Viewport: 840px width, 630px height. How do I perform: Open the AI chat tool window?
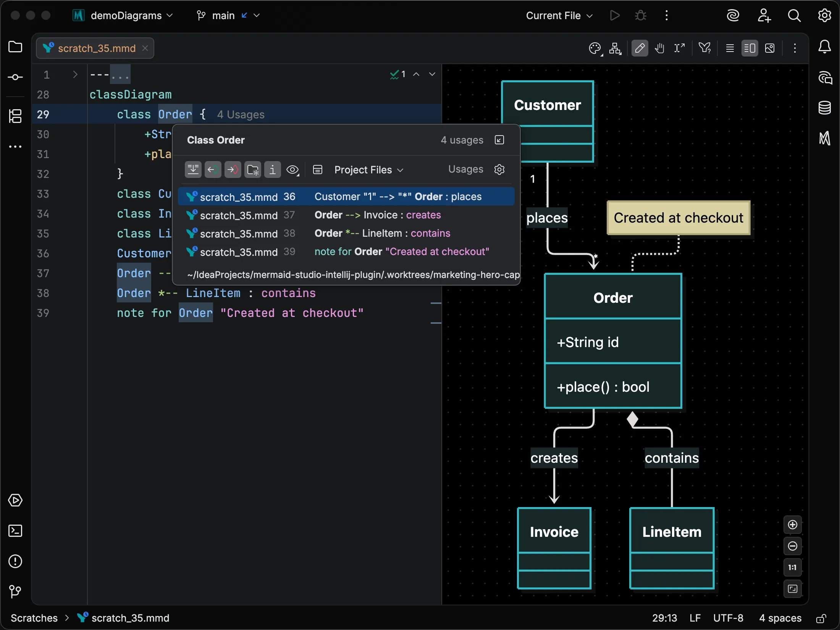825,78
